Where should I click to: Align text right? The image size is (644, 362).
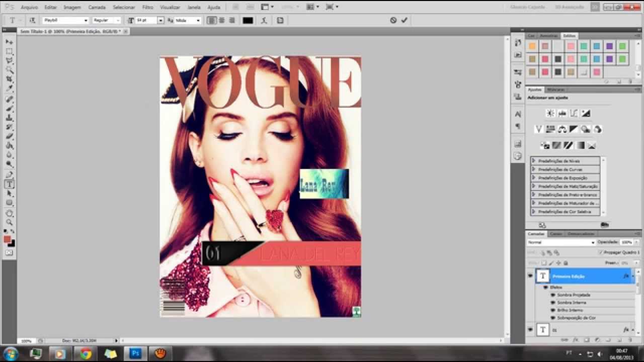point(232,20)
